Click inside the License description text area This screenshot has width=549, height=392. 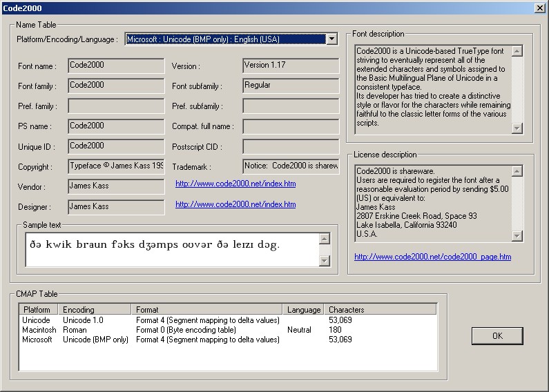433,204
